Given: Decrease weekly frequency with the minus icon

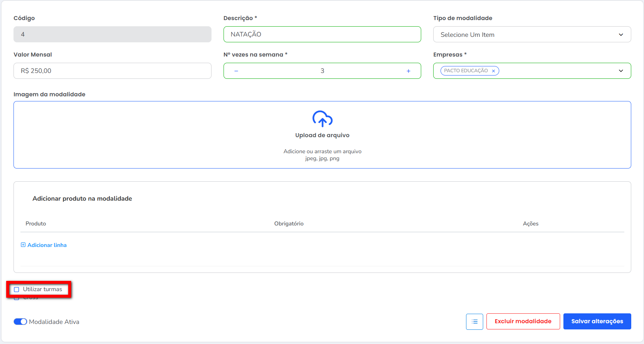Looking at the screenshot, I should pos(236,71).
